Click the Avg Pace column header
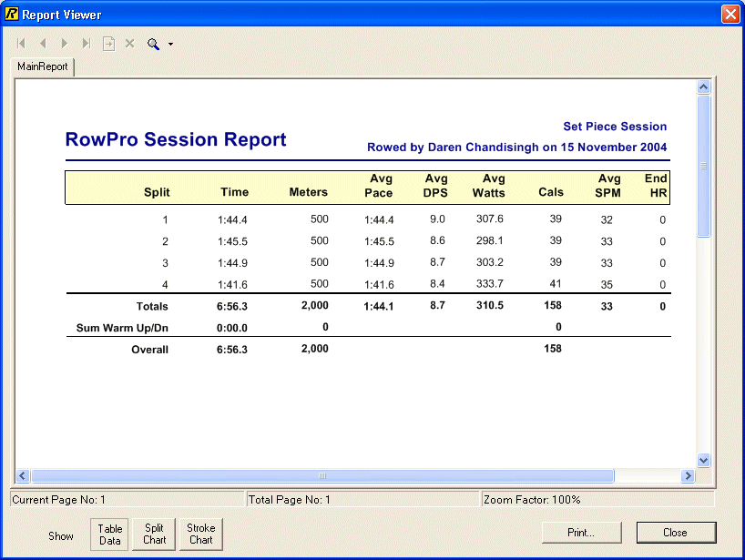This screenshot has width=745, height=560. 379,186
